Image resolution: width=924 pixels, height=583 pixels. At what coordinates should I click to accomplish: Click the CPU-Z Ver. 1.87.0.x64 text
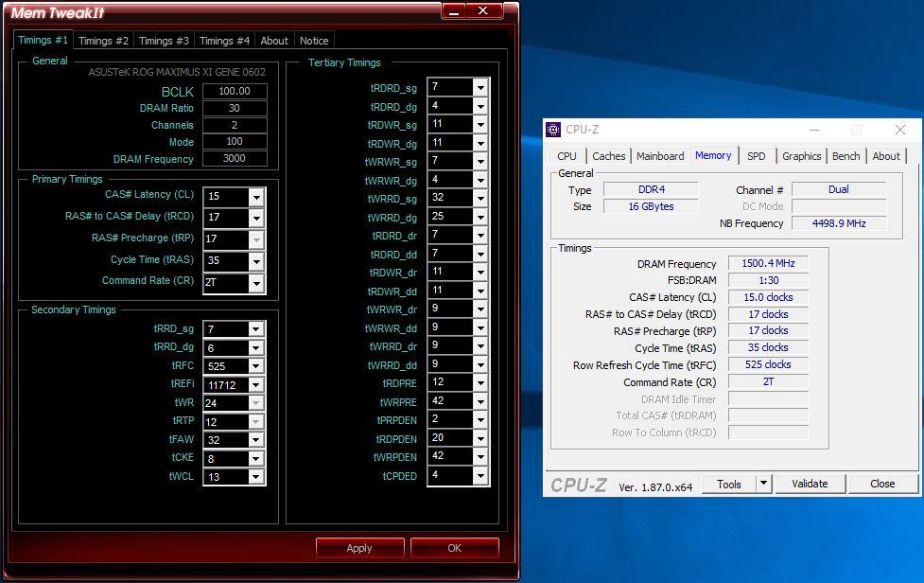click(x=655, y=487)
